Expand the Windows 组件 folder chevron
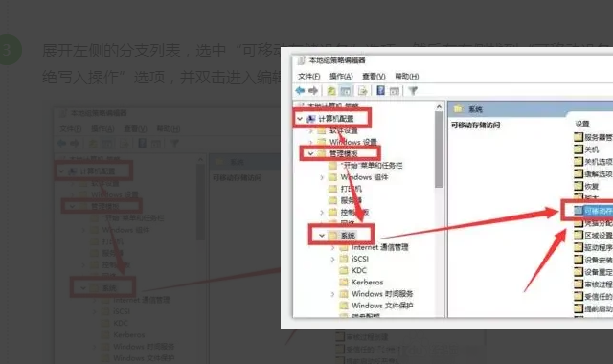Screen dimensions: 613x364 click(322, 177)
